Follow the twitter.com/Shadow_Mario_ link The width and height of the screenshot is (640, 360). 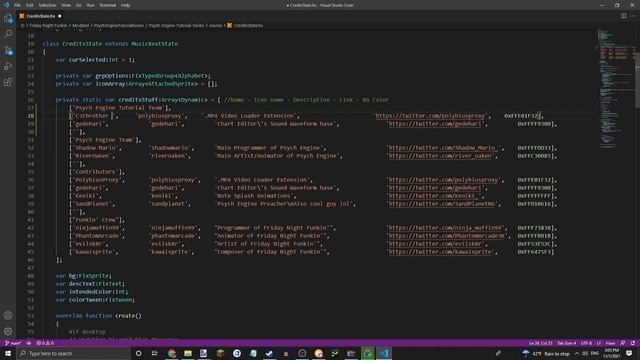pyautogui.click(x=444, y=148)
